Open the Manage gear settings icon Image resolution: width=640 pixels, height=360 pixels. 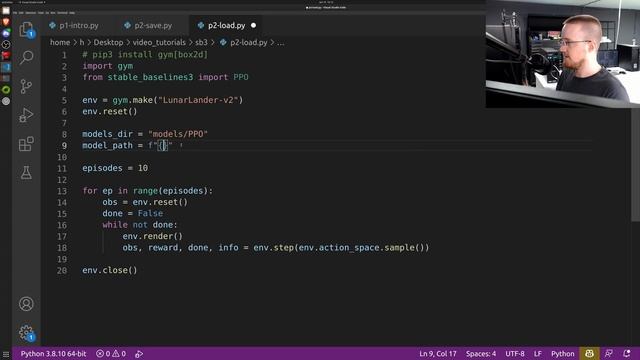coord(26,333)
